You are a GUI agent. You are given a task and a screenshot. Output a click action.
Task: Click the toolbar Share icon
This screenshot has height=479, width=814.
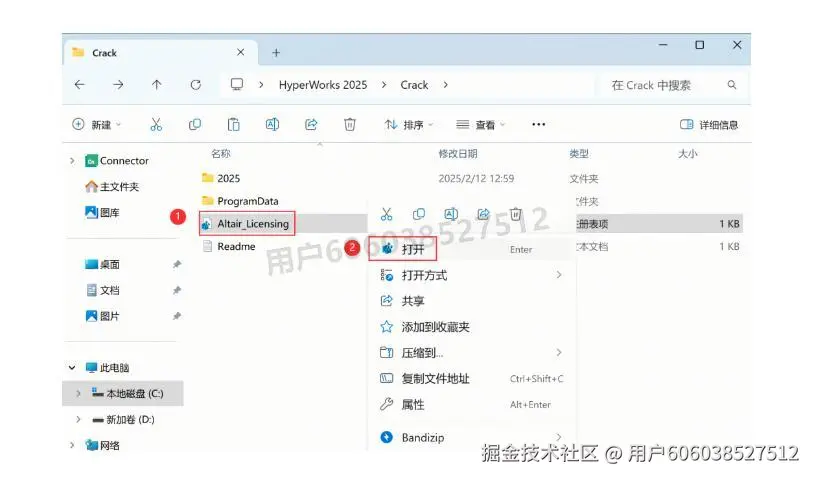point(311,125)
